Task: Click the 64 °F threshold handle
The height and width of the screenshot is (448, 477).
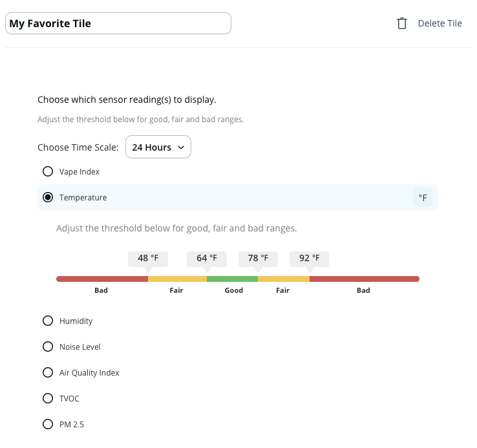Action: pos(207,259)
